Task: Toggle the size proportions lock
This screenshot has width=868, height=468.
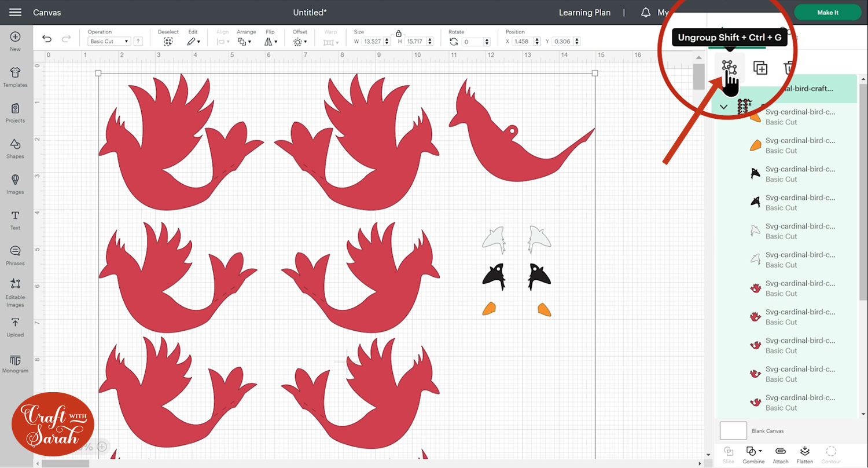Action: pyautogui.click(x=398, y=34)
